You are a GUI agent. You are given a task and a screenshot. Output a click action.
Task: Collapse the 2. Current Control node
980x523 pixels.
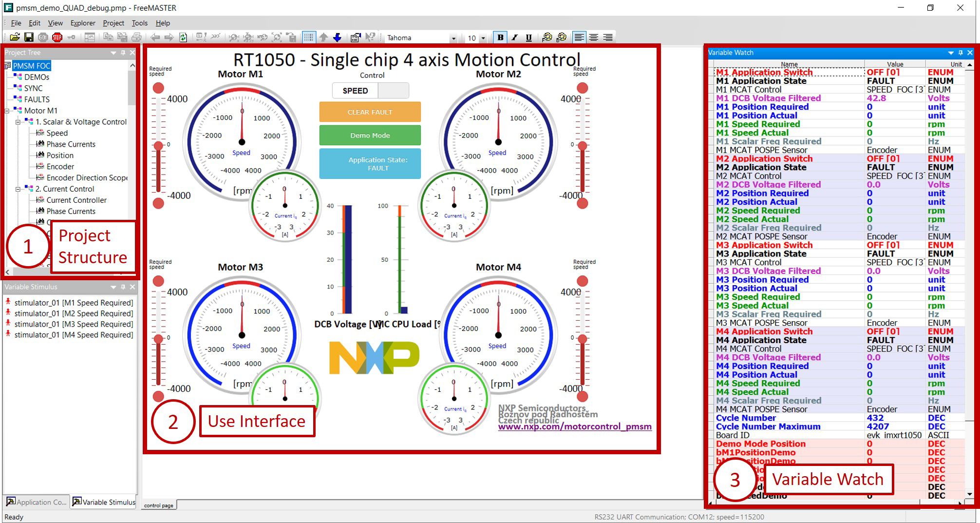18,189
